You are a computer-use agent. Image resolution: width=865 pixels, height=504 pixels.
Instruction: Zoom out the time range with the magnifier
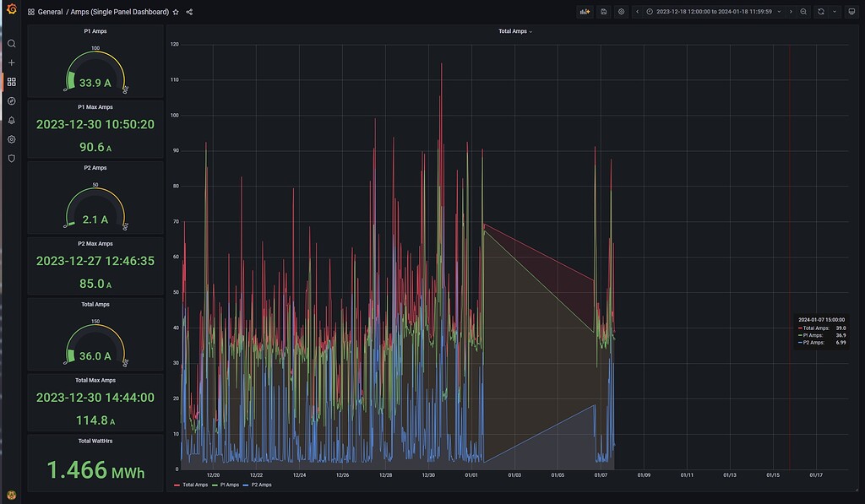pyautogui.click(x=804, y=11)
